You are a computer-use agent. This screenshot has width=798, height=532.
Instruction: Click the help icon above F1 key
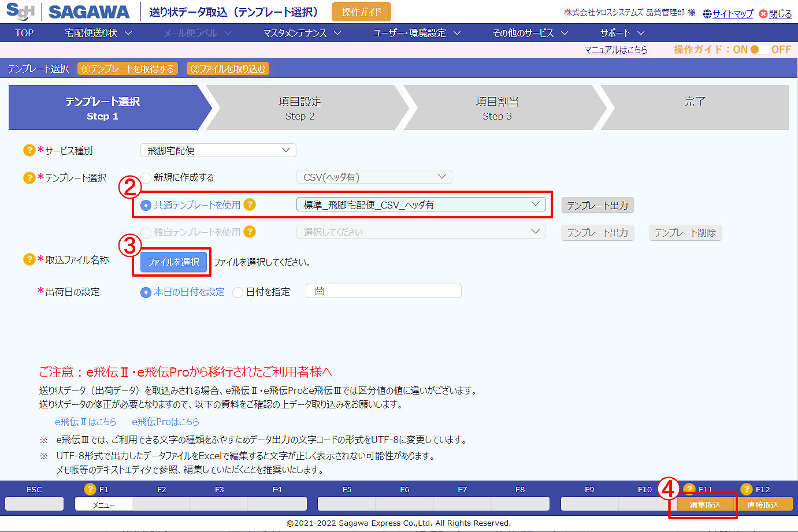pos(90,489)
